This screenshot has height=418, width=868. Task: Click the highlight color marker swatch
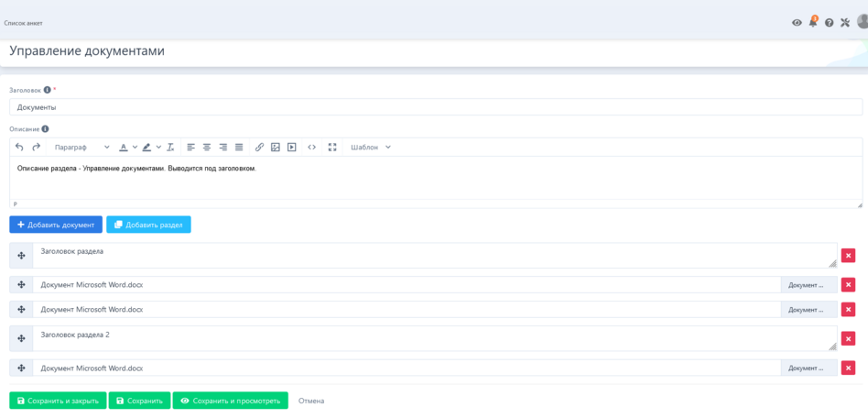click(x=146, y=148)
